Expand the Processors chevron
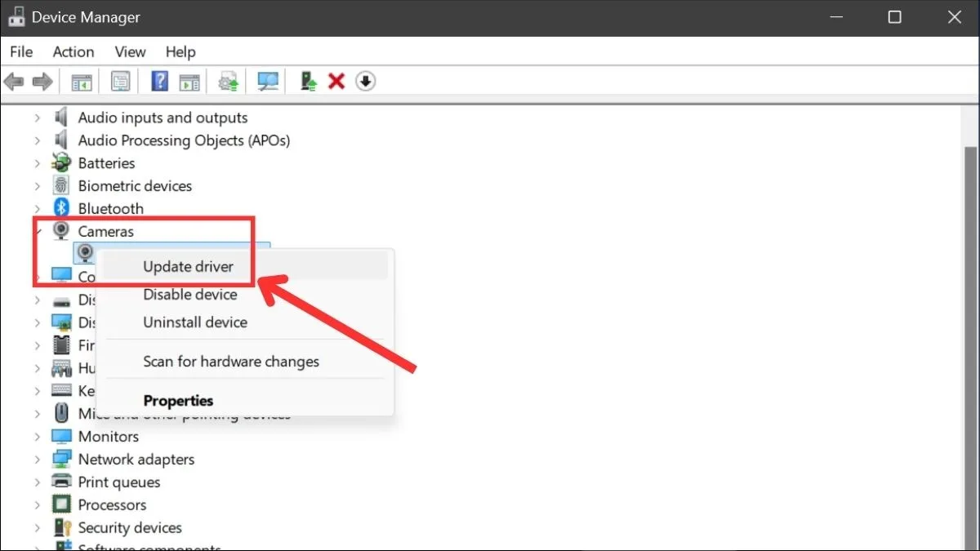 (x=37, y=505)
